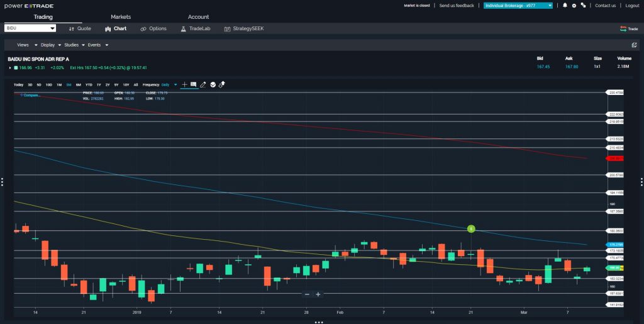Open the notifications bell icon
Image resolution: width=644 pixels, height=324 pixels.
[565, 5]
